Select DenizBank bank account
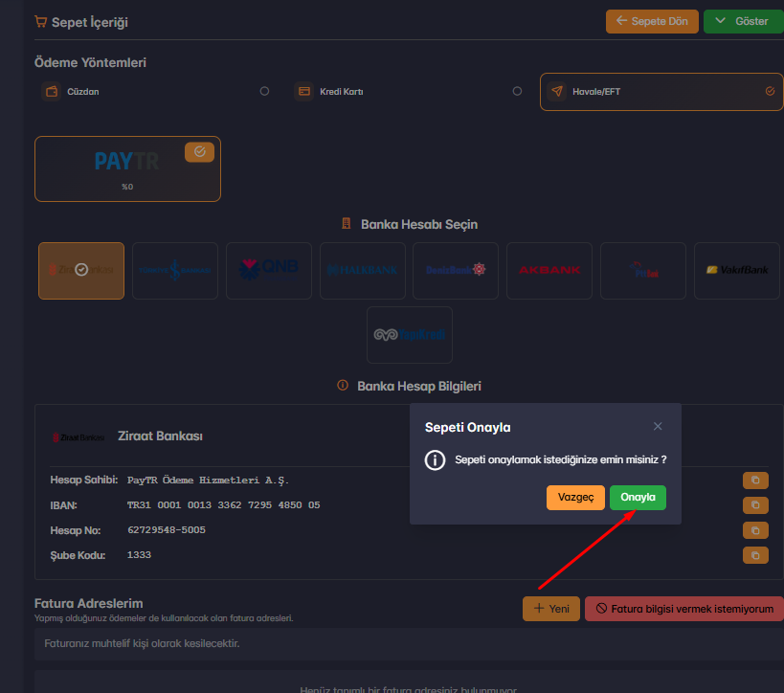The image size is (784, 693). tap(456, 271)
